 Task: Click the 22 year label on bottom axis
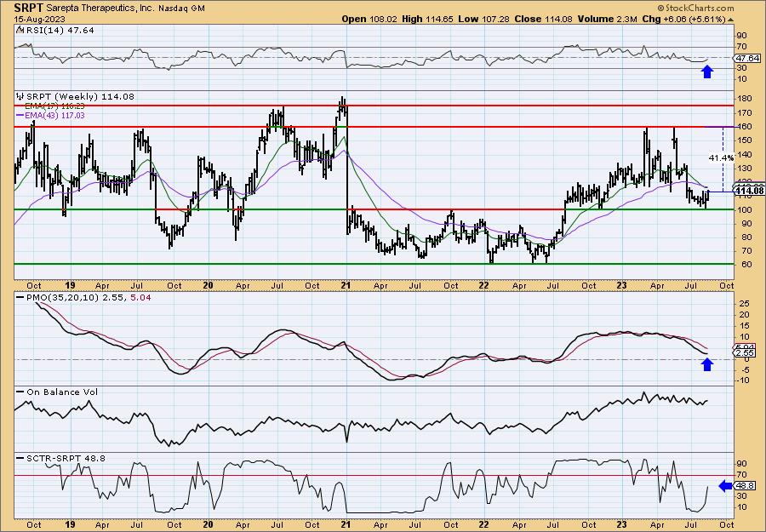tap(483, 524)
